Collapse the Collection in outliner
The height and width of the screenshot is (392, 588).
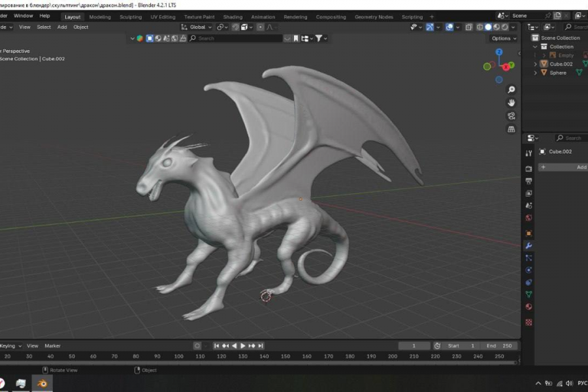535,46
